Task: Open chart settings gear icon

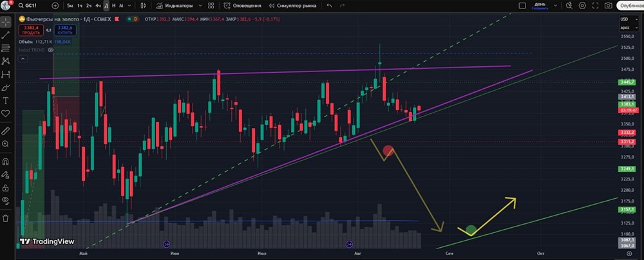Action: point(582,6)
